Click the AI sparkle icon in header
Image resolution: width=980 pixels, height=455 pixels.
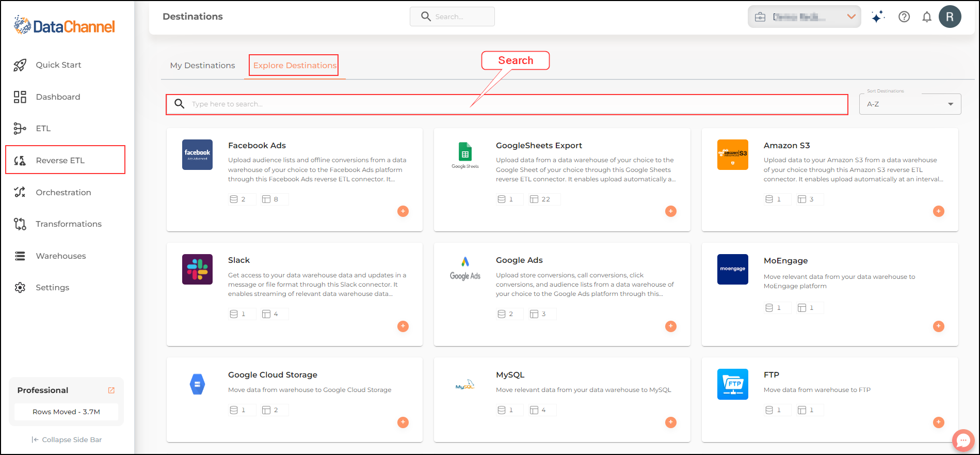coord(878,17)
